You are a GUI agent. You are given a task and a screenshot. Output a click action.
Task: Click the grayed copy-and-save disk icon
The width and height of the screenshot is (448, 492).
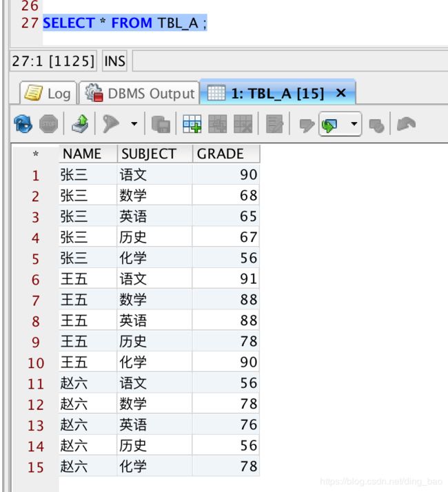(x=161, y=124)
